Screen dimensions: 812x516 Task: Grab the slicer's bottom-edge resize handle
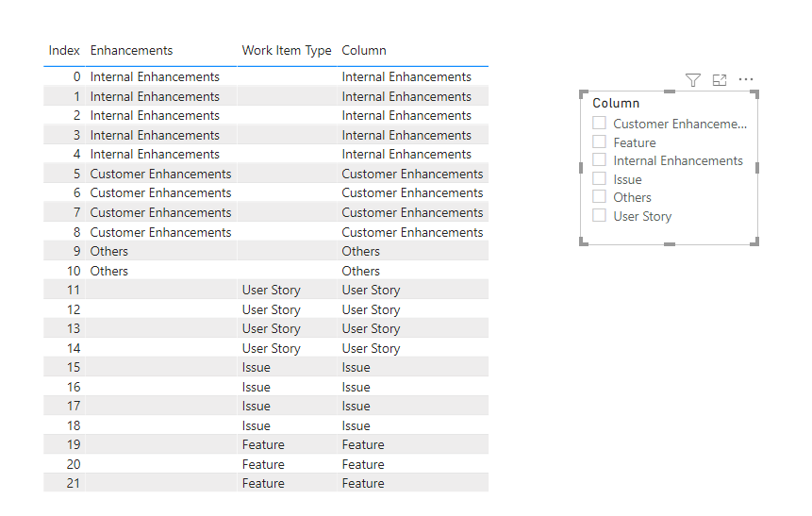tap(669, 244)
